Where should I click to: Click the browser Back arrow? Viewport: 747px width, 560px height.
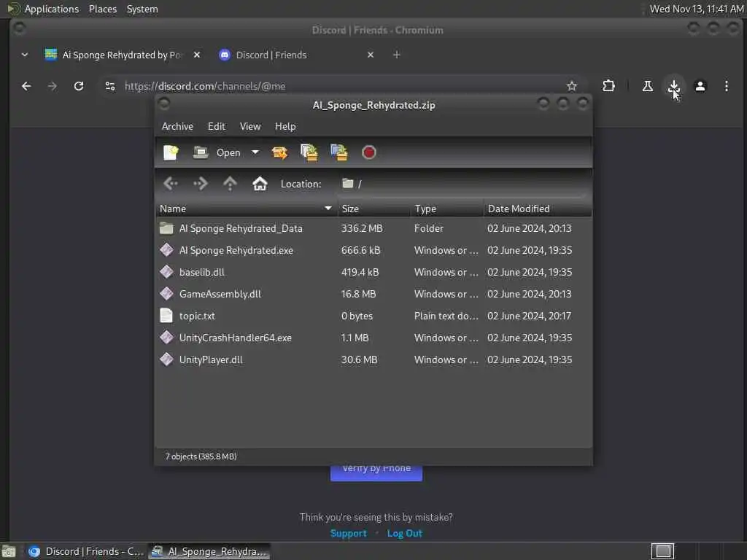click(x=26, y=86)
